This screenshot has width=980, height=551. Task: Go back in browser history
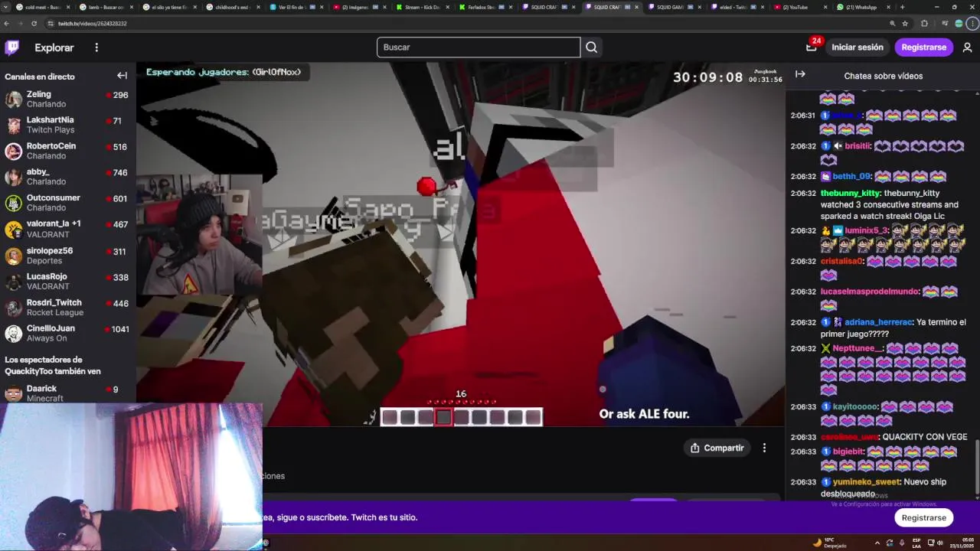tap(7, 24)
